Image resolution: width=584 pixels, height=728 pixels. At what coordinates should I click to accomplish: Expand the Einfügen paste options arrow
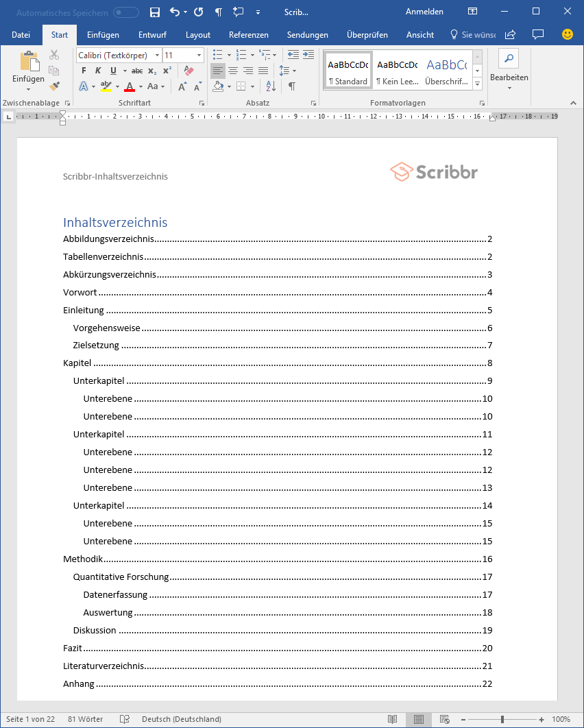coord(28,89)
